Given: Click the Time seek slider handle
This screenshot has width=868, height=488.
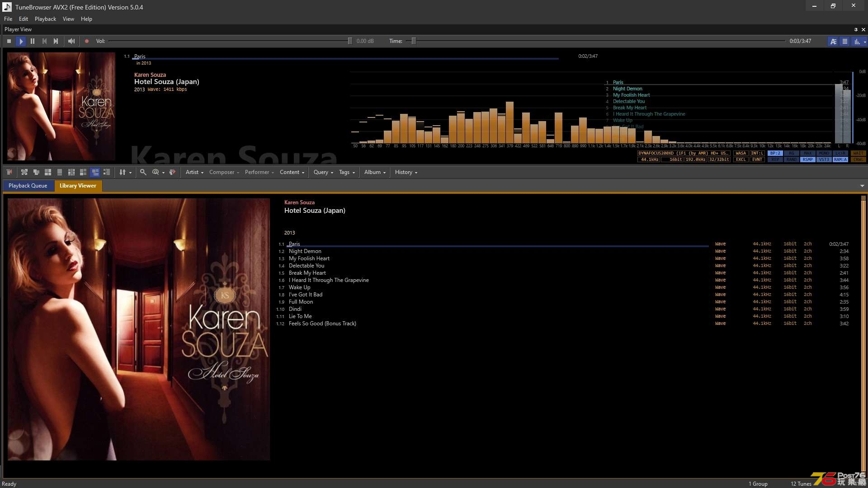Looking at the screenshot, I should click(x=413, y=41).
